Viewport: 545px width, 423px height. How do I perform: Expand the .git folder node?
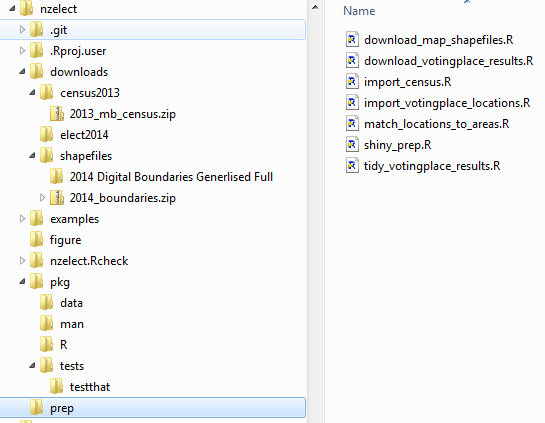coord(22,30)
